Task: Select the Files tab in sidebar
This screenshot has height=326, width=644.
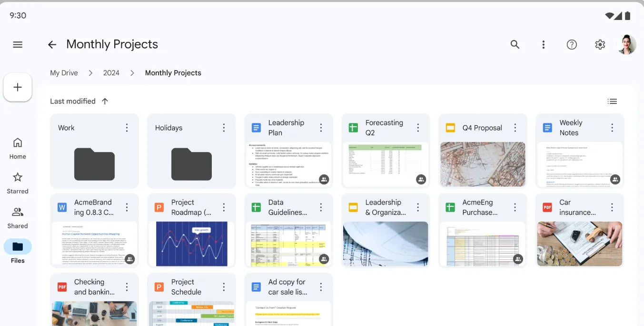Action: pyautogui.click(x=18, y=252)
